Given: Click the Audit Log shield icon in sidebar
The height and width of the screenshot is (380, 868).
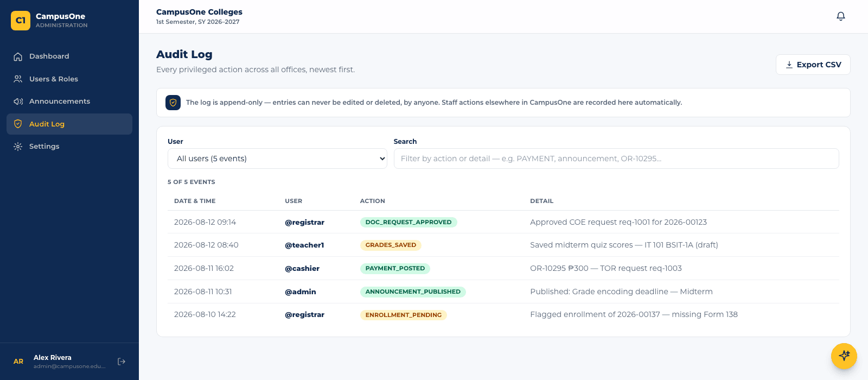Looking at the screenshot, I should tap(18, 124).
